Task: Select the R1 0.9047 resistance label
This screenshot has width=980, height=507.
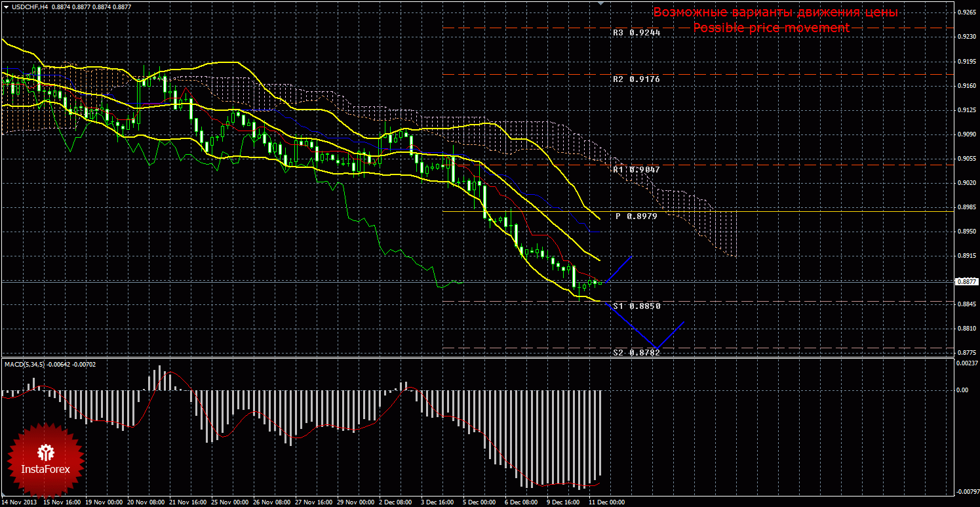Action: (637, 170)
